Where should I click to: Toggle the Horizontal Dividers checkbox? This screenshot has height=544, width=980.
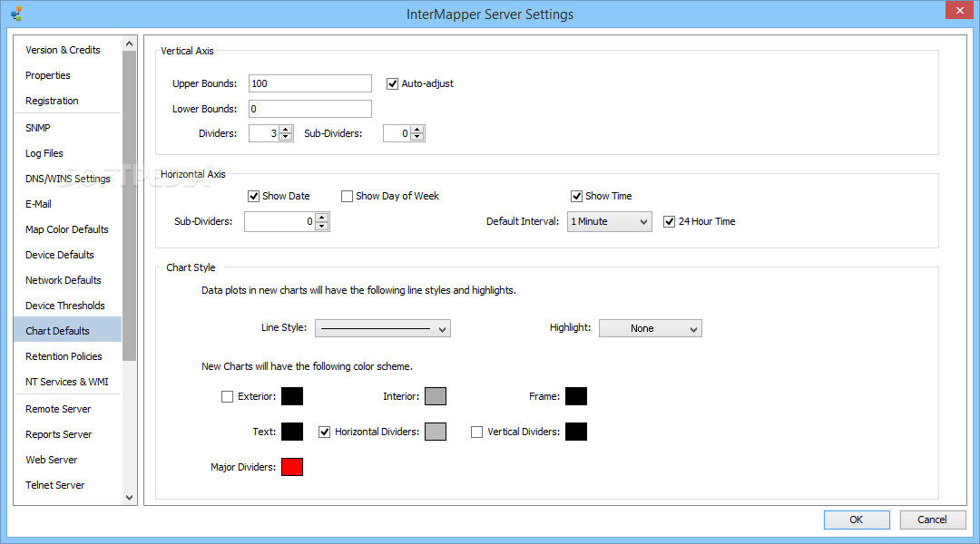(324, 432)
